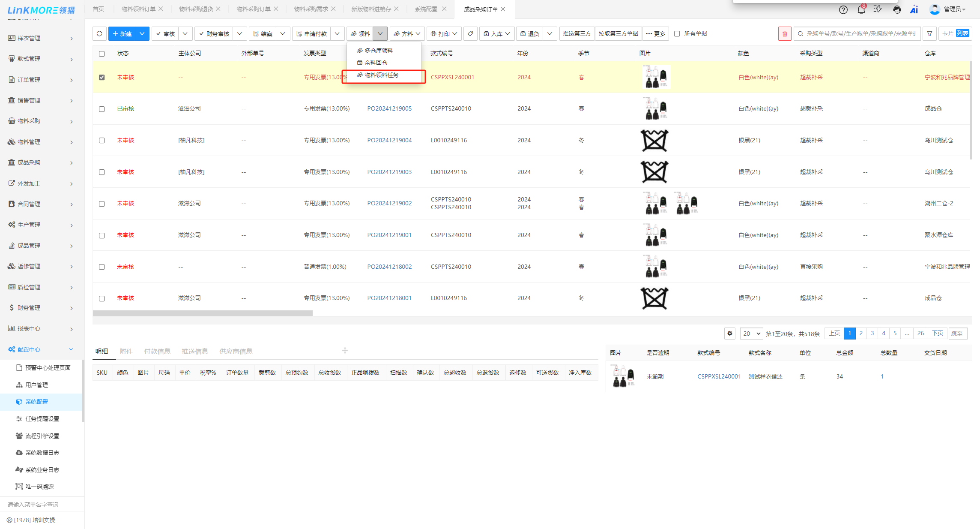Click the 推送第三方 button

(x=577, y=33)
